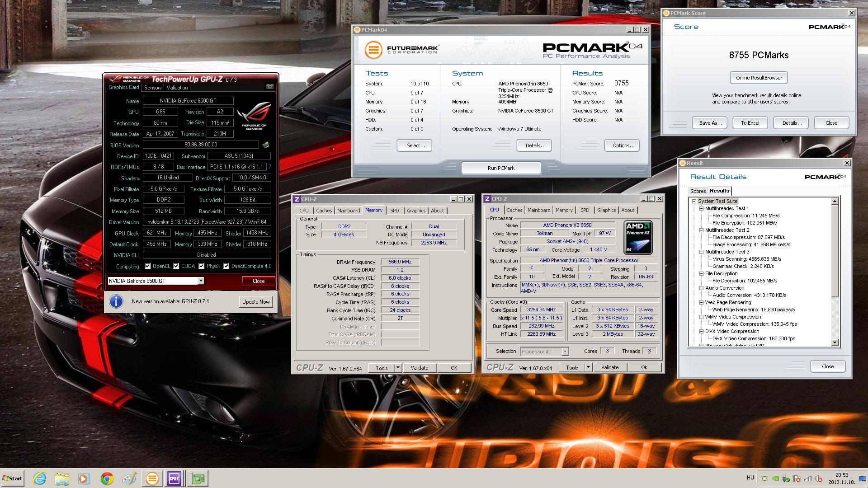Image resolution: width=868 pixels, height=488 pixels.
Task: Click the Online ResultBrowser button
Action: coord(759,78)
